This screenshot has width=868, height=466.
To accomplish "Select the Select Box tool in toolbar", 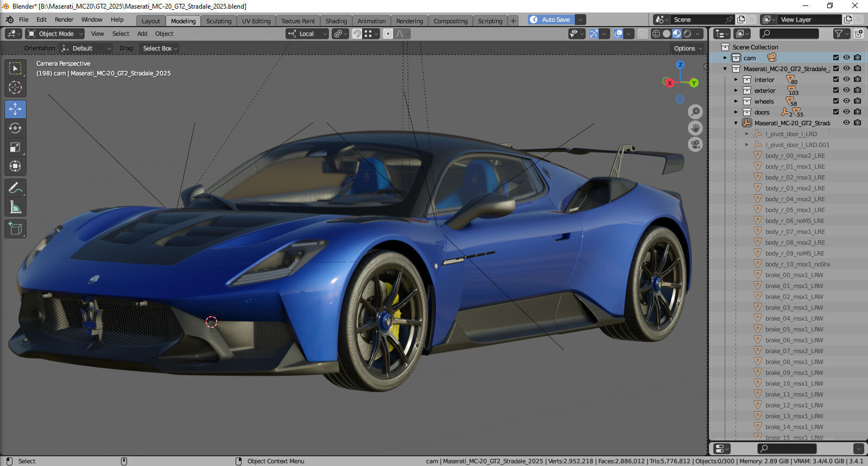I will click(x=15, y=68).
